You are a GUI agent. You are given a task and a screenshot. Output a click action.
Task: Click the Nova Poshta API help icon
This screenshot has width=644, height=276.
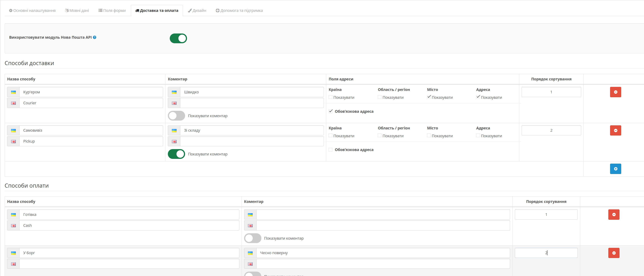tap(94, 38)
